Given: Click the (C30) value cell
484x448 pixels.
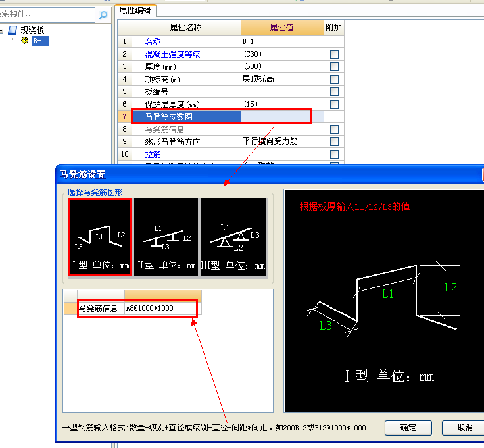Looking at the screenshot, I should pos(282,54).
